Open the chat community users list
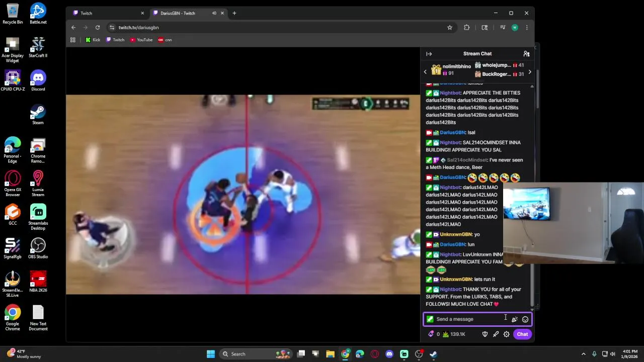This screenshot has width=644, height=362. coord(526,54)
